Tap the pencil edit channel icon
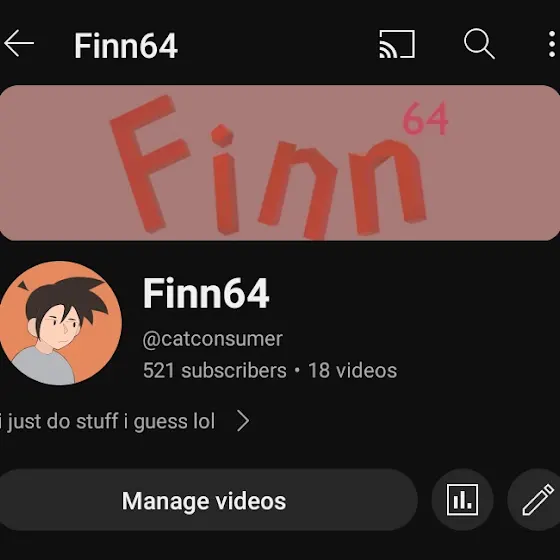This screenshot has height=560, width=560. click(537, 499)
